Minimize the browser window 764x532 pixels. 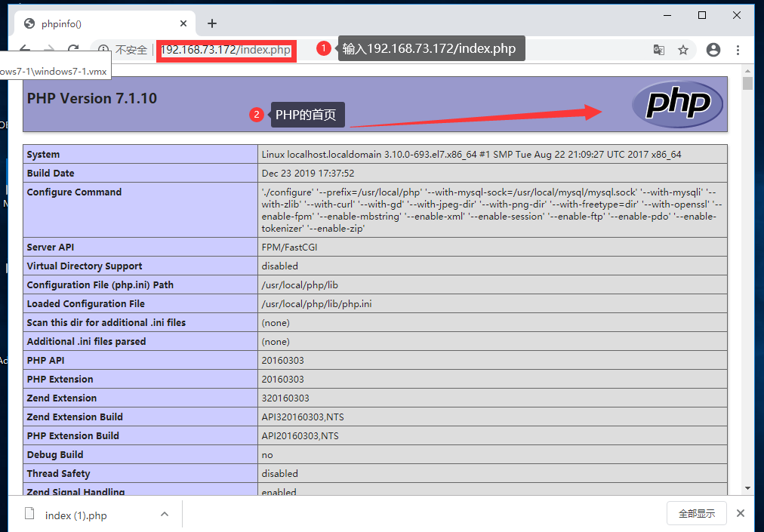(x=667, y=16)
